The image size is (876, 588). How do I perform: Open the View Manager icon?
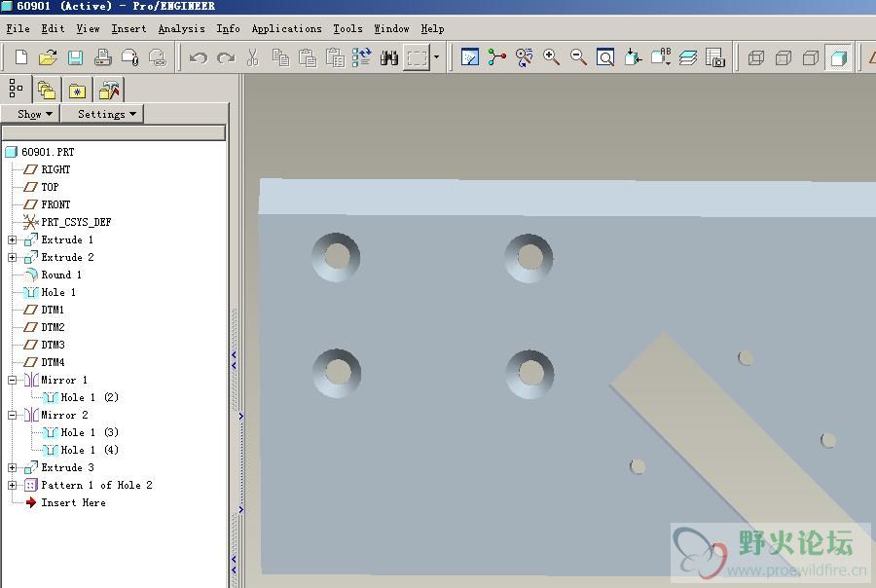pyautogui.click(x=715, y=57)
